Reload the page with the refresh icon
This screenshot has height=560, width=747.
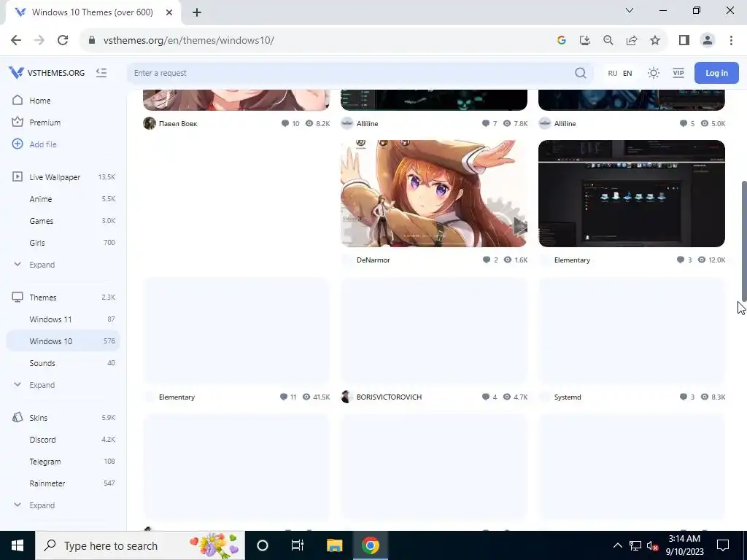tap(63, 40)
